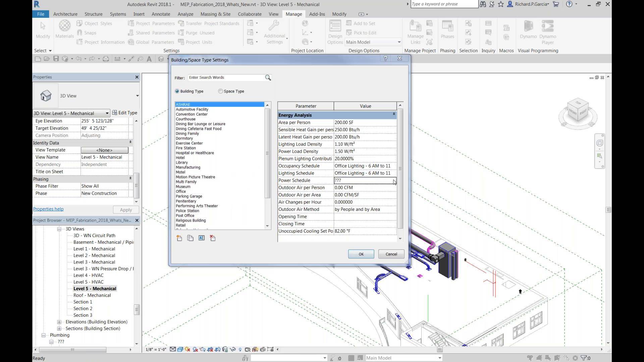Screen dimensions: 644x362
Task: Select the Building Type radio button
Action: (177, 91)
